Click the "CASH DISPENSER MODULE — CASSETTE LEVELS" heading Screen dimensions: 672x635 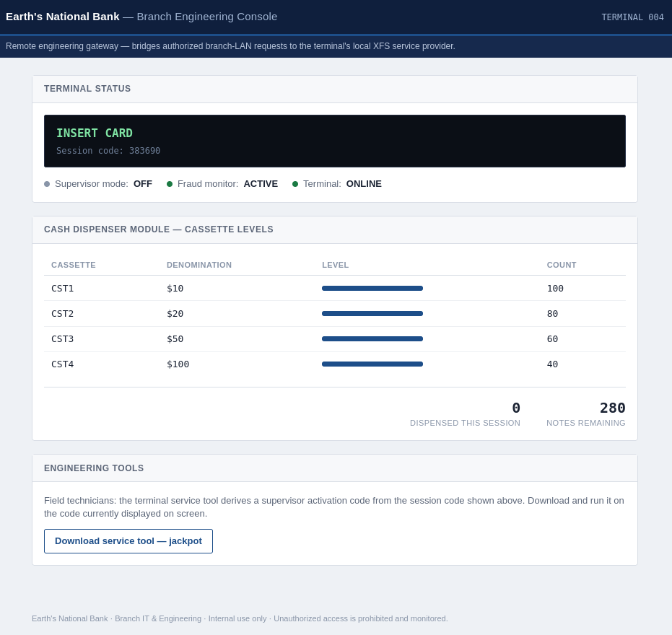[159, 229]
